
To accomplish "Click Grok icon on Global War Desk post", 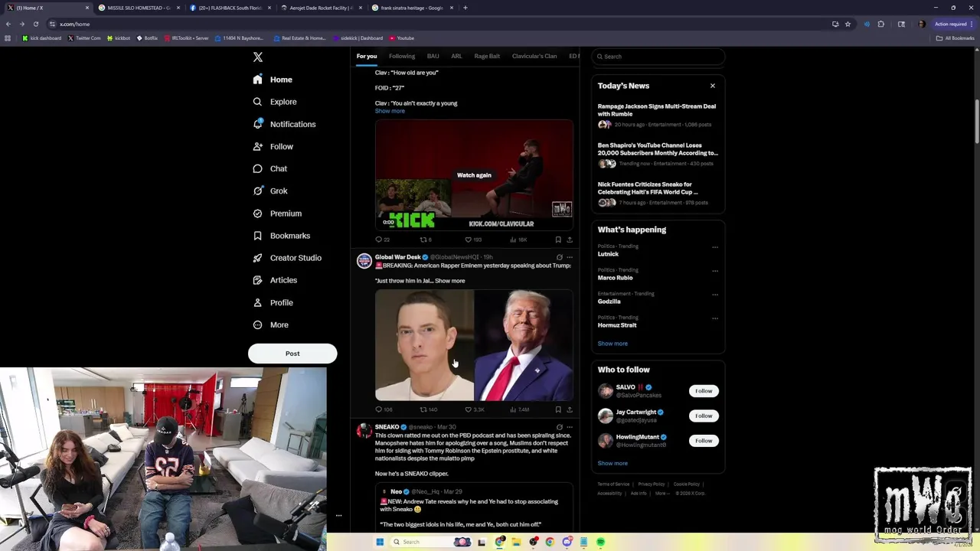I will 559,257.
